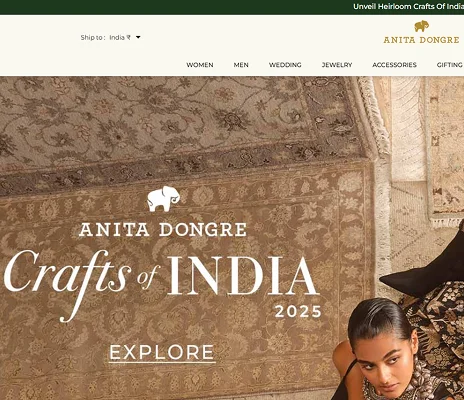
Task: Click the Anita Dongre header wordmark
Action: 421,40
